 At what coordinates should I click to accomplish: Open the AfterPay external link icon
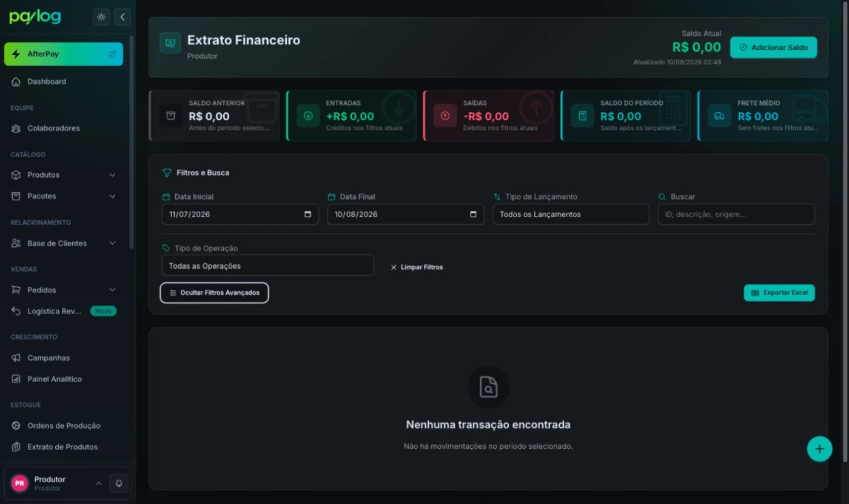[112, 54]
